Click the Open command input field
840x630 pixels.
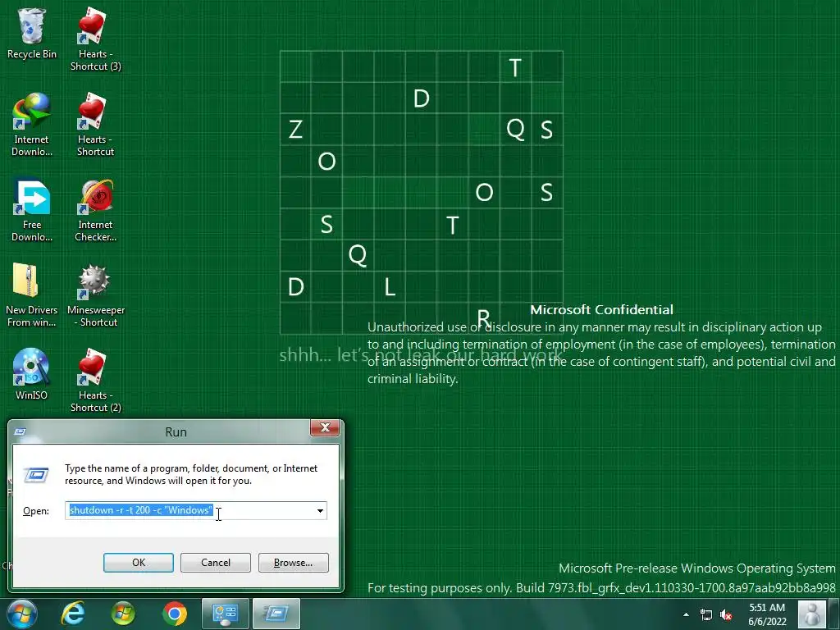coord(196,510)
